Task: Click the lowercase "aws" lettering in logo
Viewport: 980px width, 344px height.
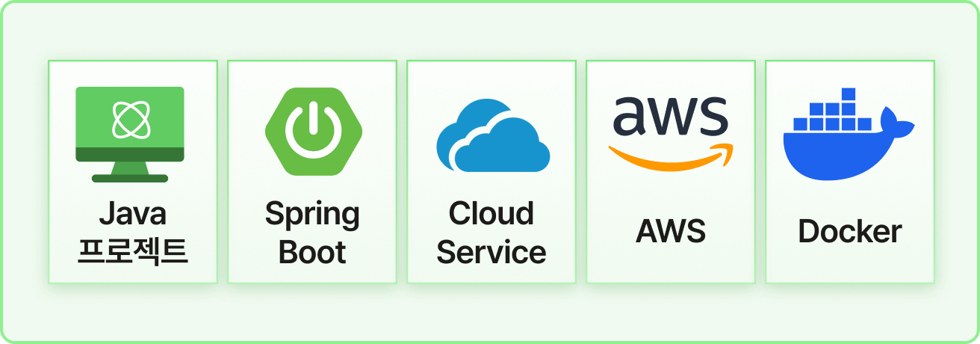Action: [671, 115]
